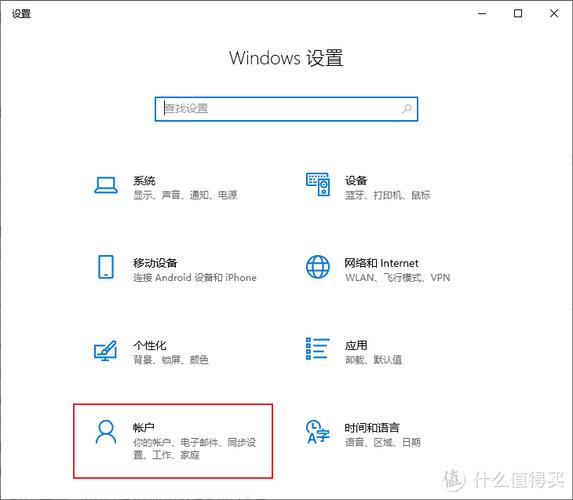This screenshot has height=500, width=573.
Task: Open 设备 settings heading
Action: pyautogui.click(x=356, y=181)
